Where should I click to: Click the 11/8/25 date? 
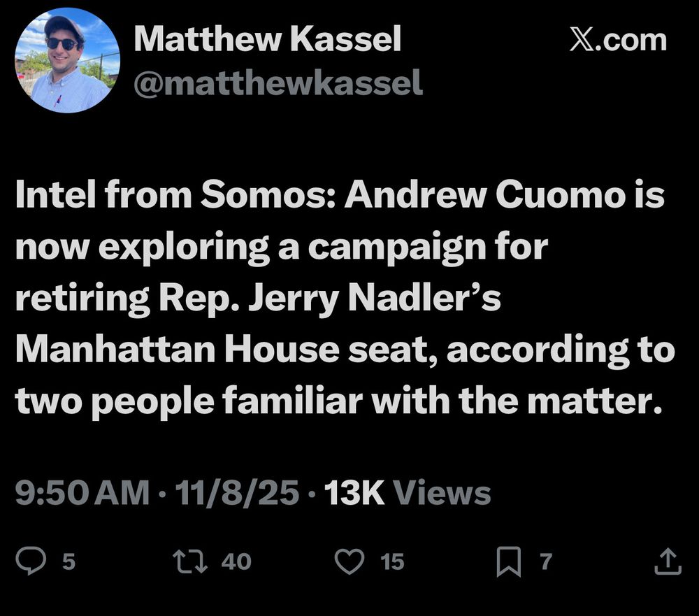[237, 493]
